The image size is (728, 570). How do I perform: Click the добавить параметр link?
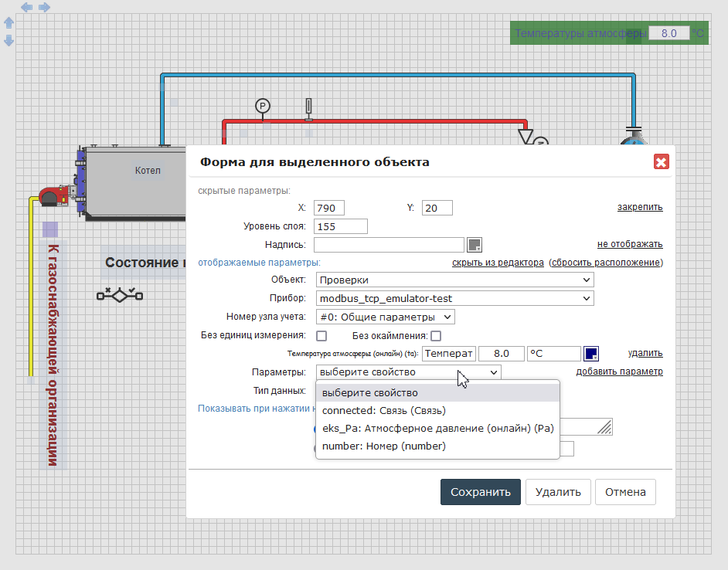(619, 372)
